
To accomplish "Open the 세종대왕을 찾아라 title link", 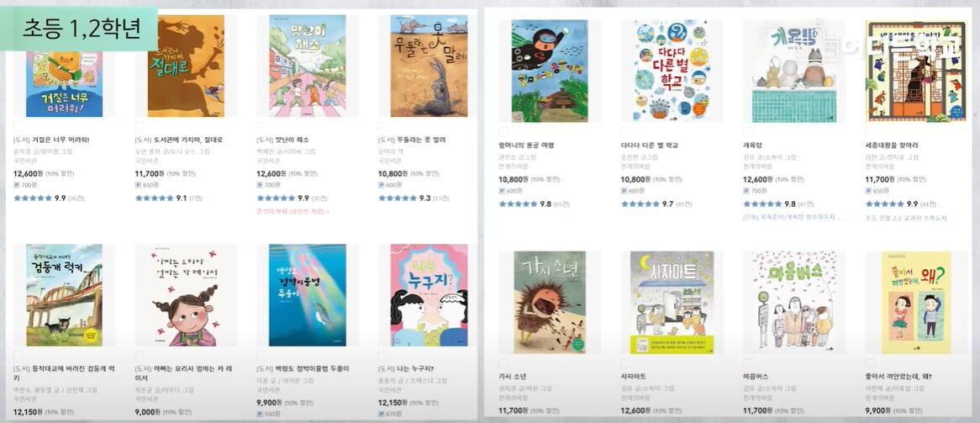I will pos(892,145).
